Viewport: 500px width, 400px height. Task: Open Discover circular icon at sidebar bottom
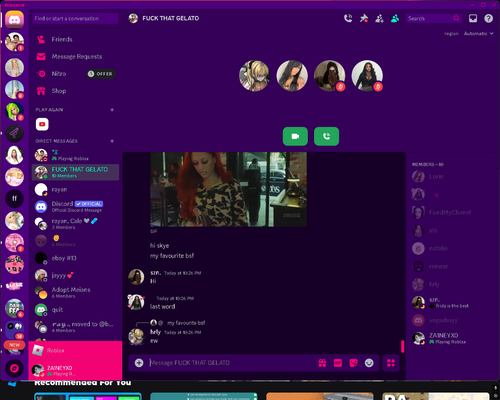[x=14, y=368]
